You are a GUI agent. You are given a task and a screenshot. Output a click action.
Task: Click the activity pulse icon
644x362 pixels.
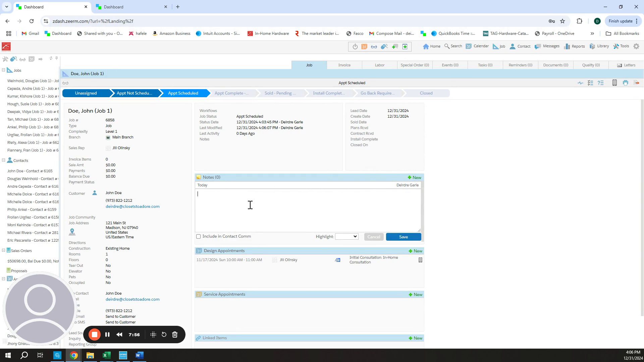click(x=580, y=83)
